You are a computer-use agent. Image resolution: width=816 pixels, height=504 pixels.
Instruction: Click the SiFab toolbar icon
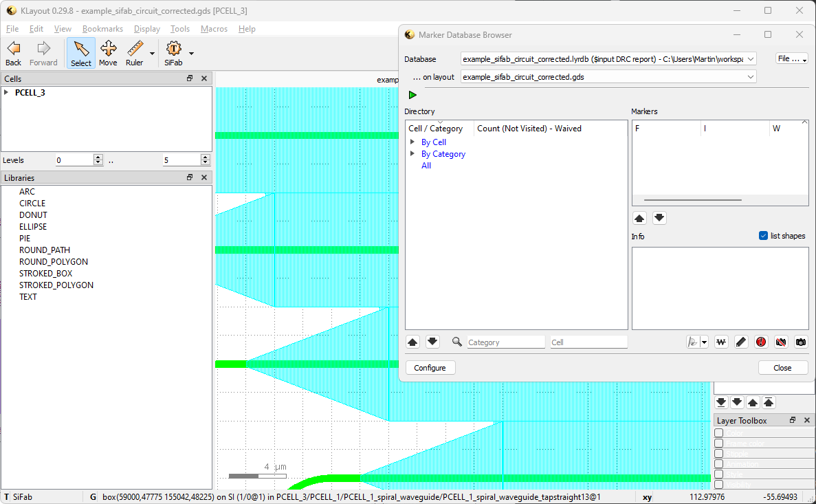pos(173,53)
